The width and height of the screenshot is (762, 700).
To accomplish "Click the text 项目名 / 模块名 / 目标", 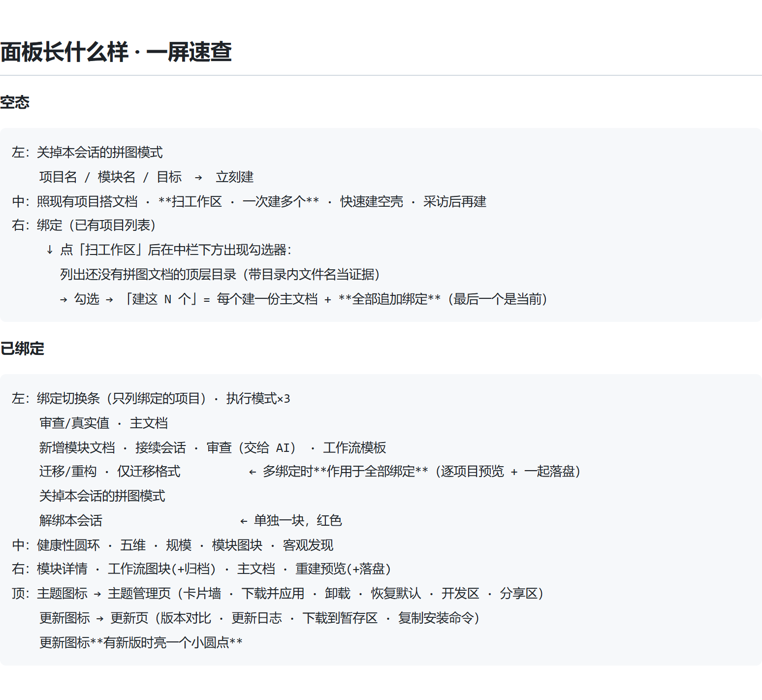I will point(111,177).
